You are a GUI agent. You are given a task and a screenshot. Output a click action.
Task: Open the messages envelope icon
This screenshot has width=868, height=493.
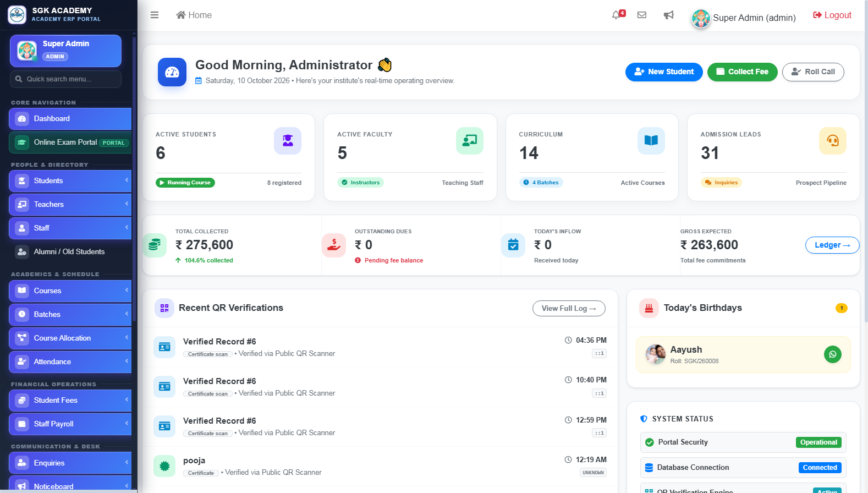(x=641, y=15)
